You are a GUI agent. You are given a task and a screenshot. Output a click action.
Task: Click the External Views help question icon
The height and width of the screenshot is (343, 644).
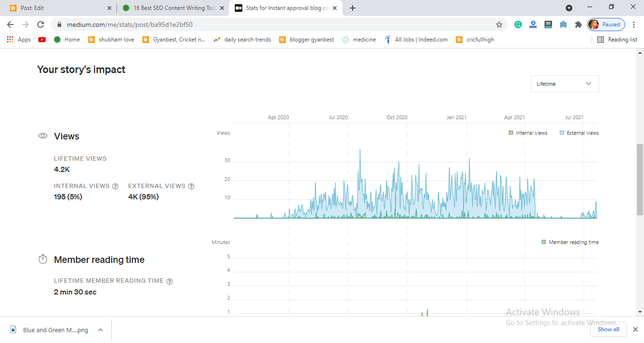[x=191, y=186]
